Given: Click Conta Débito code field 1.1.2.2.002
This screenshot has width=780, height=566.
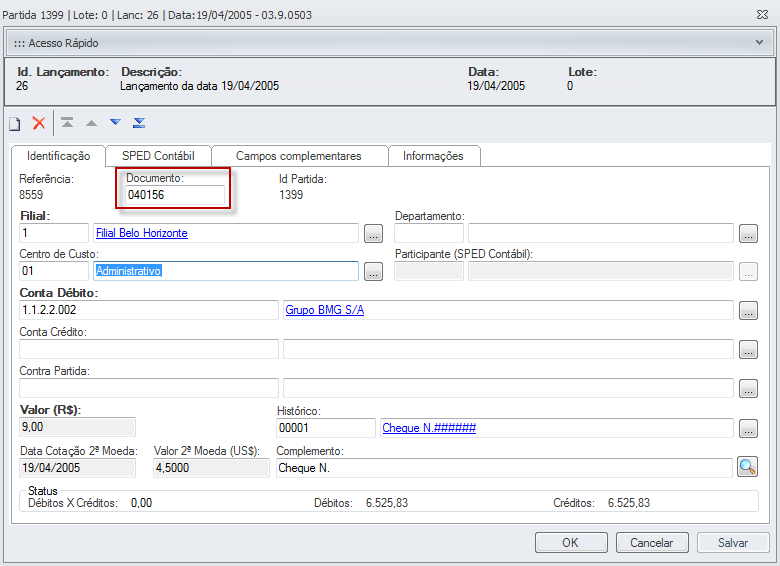Looking at the screenshot, I should [149, 310].
